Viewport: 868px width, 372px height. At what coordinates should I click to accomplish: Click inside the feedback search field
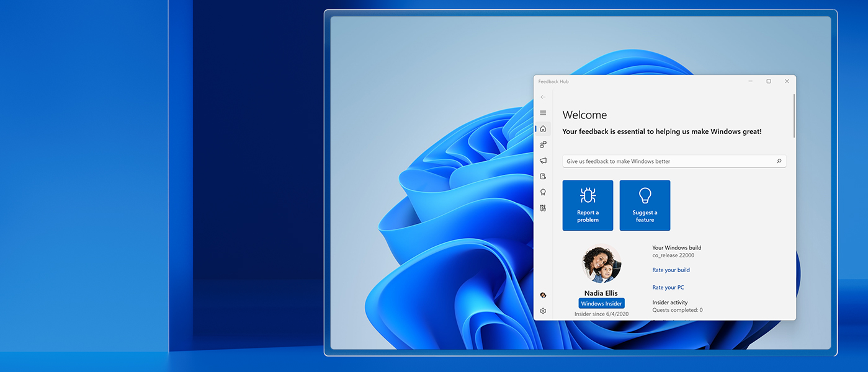point(670,161)
